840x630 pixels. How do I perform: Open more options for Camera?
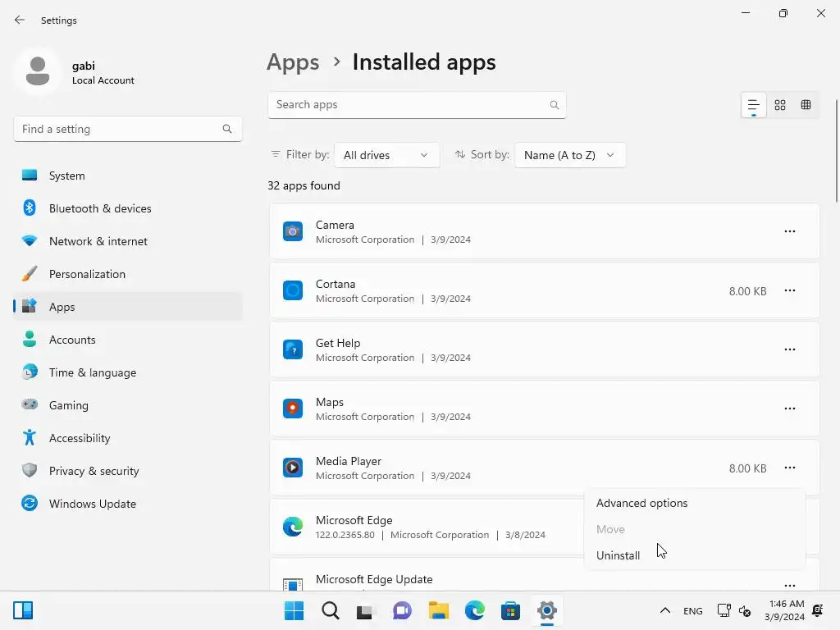pyautogui.click(x=790, y=231)
